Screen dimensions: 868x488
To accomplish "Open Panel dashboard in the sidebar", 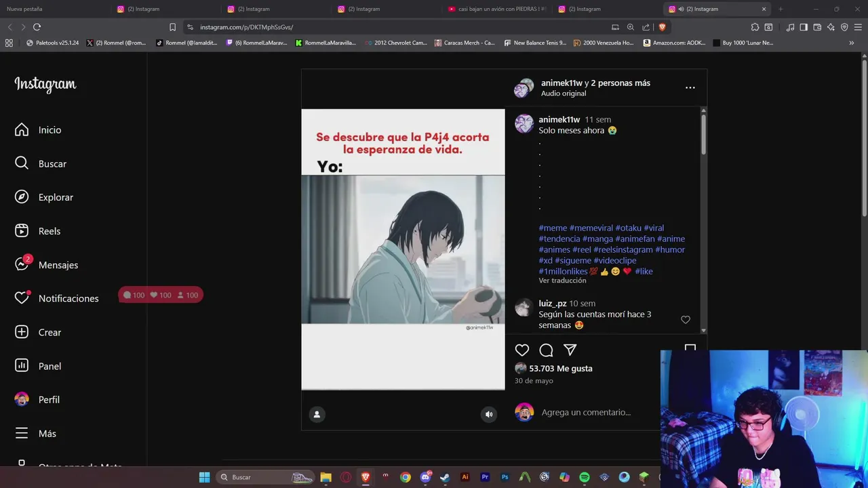I will coord(38,366).
